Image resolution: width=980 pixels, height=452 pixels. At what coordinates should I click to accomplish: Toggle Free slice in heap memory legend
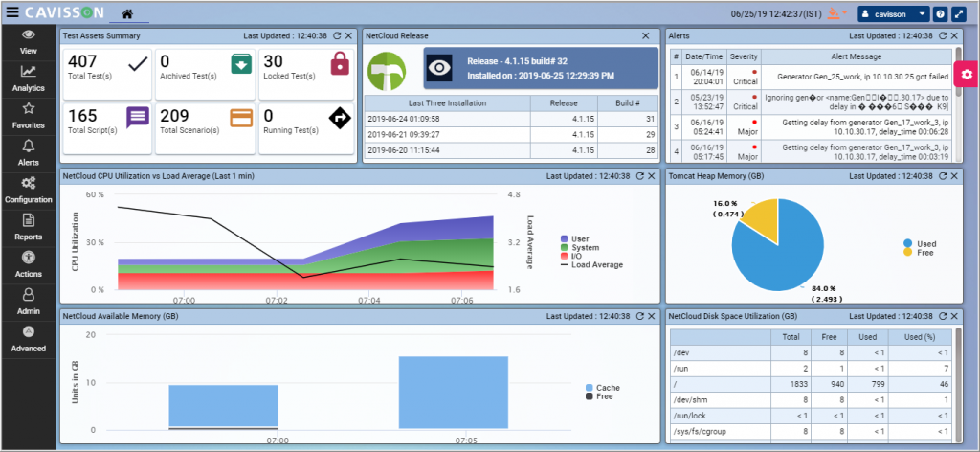(918, 253)
